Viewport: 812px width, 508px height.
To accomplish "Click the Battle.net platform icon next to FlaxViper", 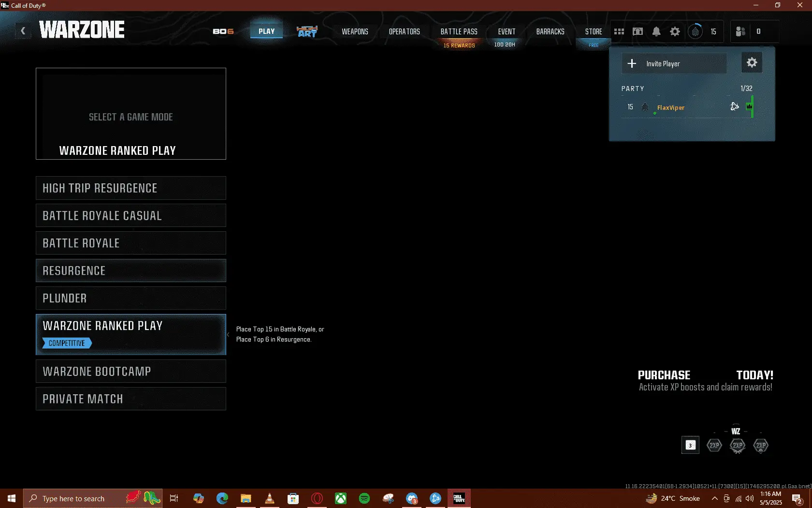I will pos(735,106).
